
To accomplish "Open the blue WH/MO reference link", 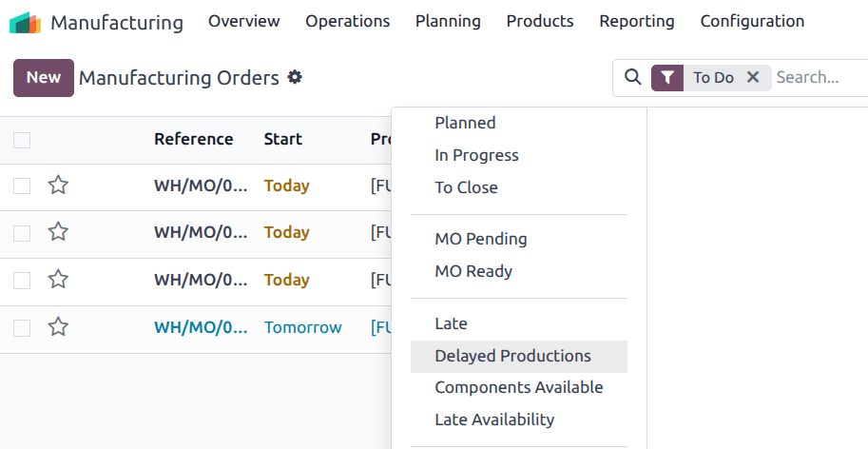I will click(201, 327).
